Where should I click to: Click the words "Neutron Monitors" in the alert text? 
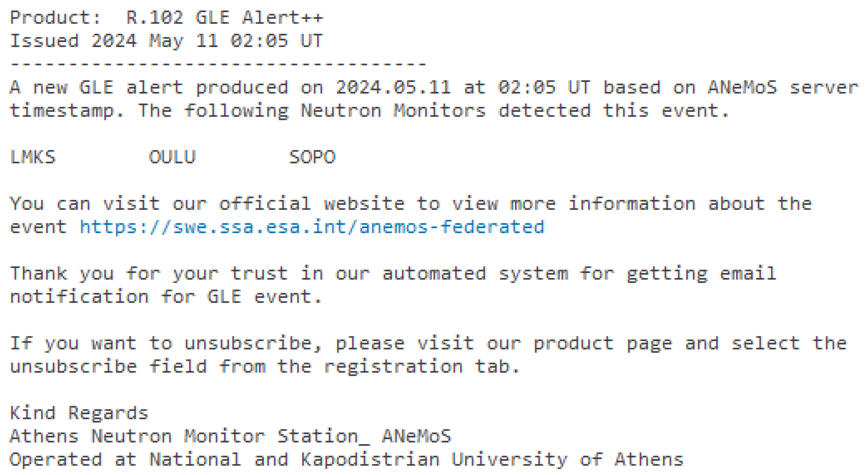click(393, 111)
